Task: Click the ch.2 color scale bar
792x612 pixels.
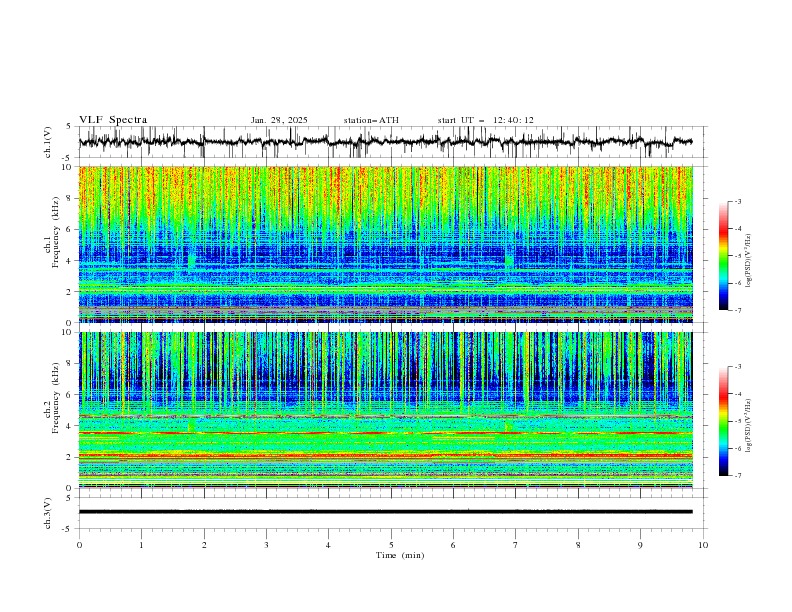Action: point(723,421)
